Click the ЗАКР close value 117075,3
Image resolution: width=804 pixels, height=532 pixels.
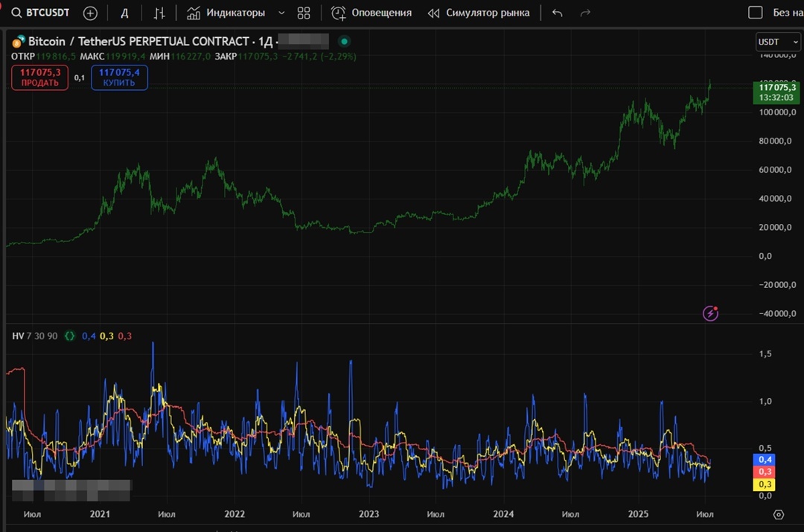click(258, 57)
